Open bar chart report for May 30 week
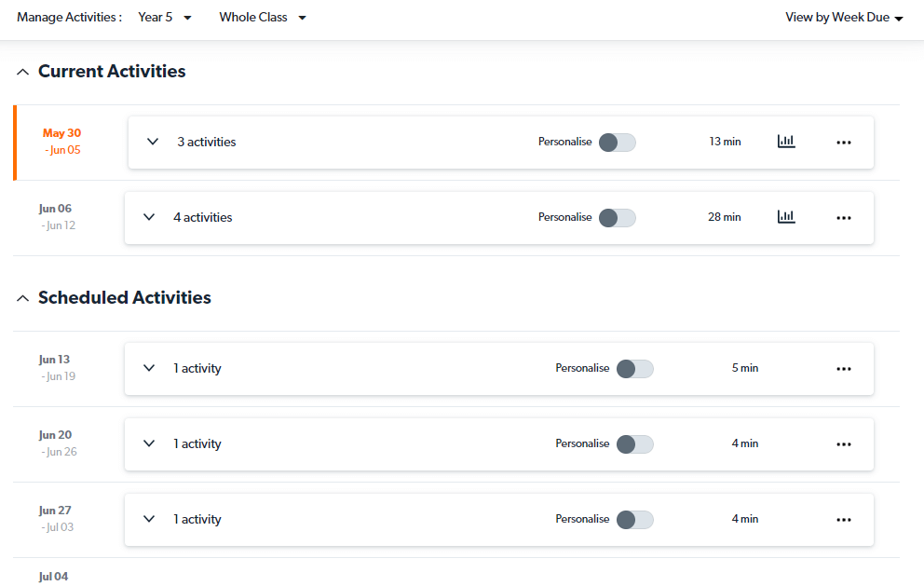924x586 pixels. pos(786,142)
